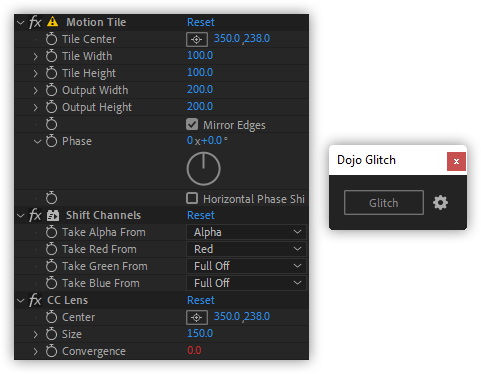Click Motion Tile warning triangle icon
481x374 pixels.
(x=52, y=22)
